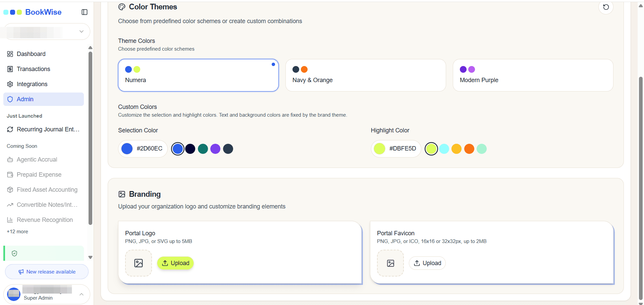Pick the dark navy selection swatch
Screen dimensions: 644x305
tap(190, 149)
